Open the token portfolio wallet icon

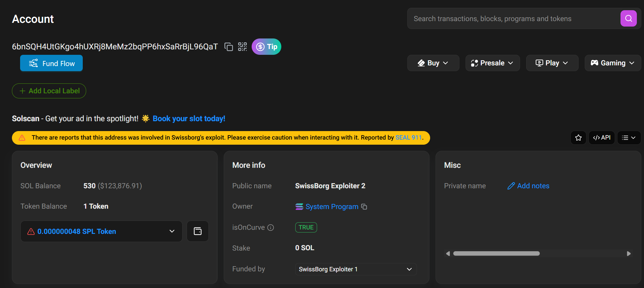198,231
